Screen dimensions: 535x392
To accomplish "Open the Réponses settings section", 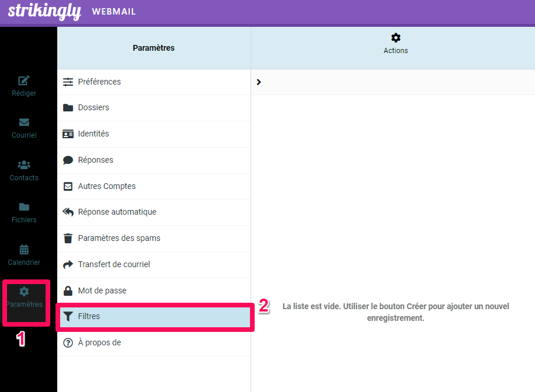I will point(154,160).
